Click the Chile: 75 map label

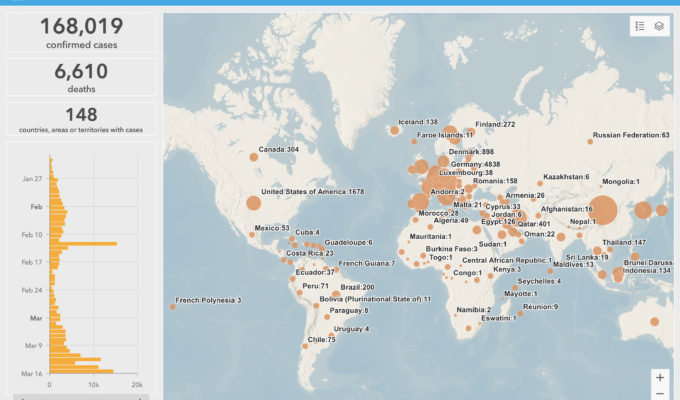322,340
